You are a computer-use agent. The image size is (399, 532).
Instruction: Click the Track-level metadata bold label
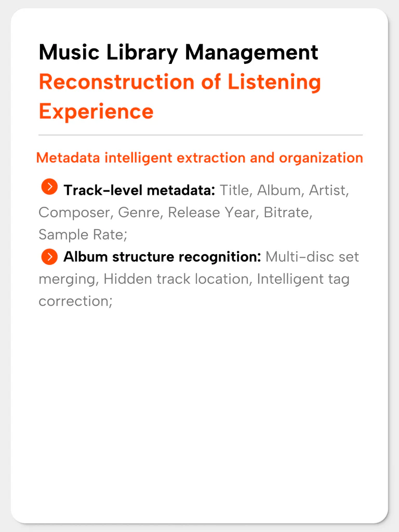139,190
